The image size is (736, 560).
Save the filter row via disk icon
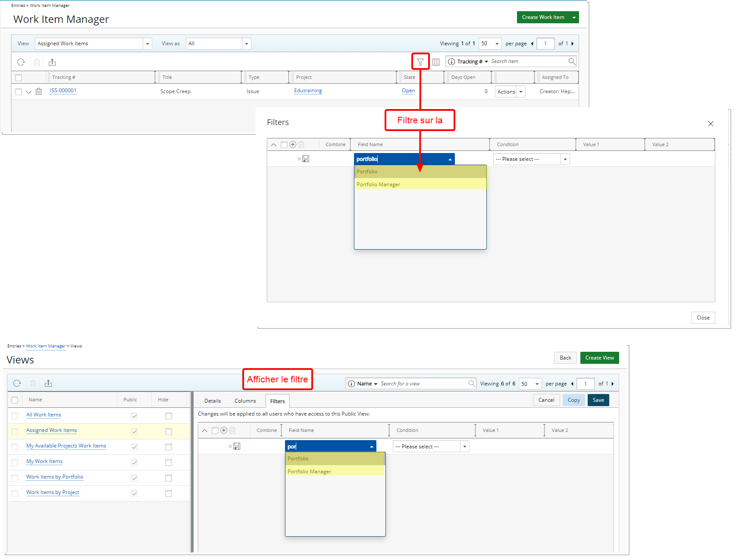306,159
